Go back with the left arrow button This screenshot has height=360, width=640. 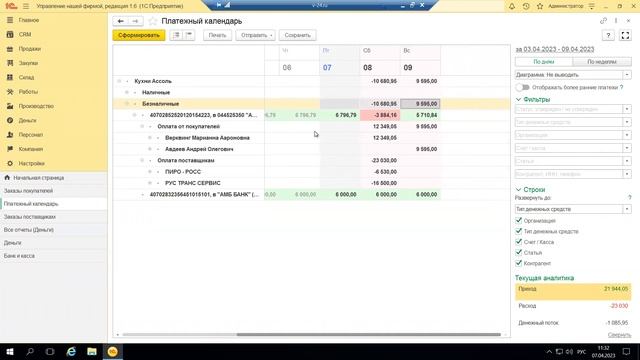120,21
